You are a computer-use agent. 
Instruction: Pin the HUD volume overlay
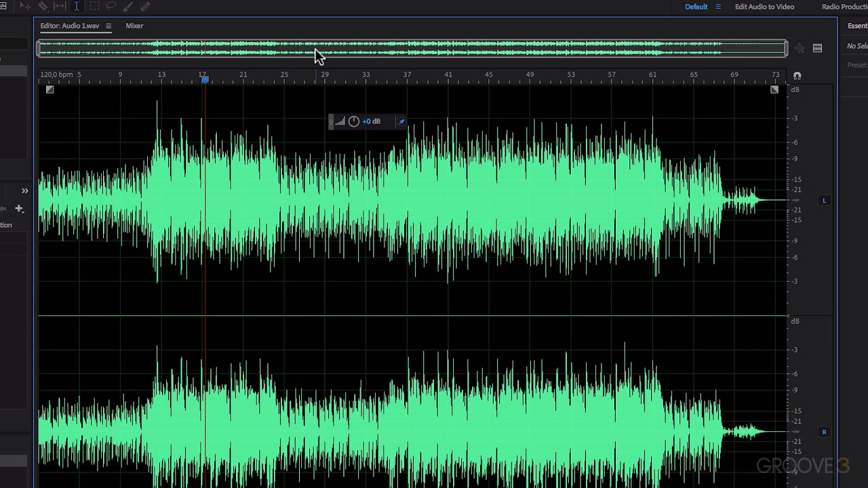click(401, 121)
